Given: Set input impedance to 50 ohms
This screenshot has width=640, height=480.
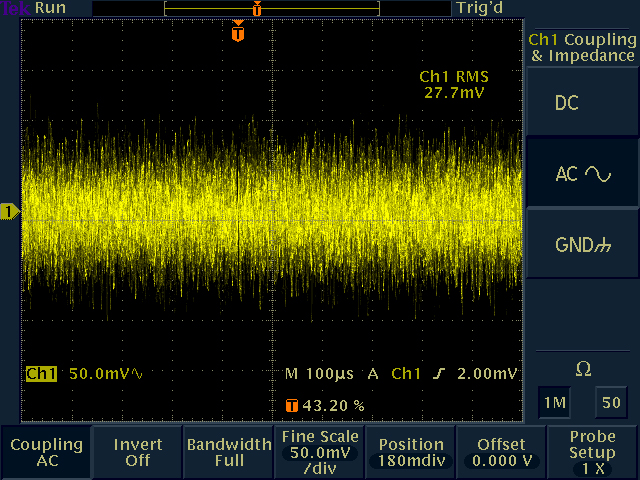Looking at the screenshot, I should click(x=611, y=402).
